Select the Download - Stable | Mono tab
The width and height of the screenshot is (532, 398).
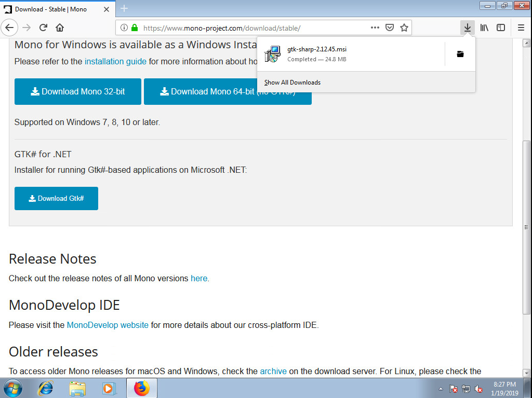tap(58, 9)
